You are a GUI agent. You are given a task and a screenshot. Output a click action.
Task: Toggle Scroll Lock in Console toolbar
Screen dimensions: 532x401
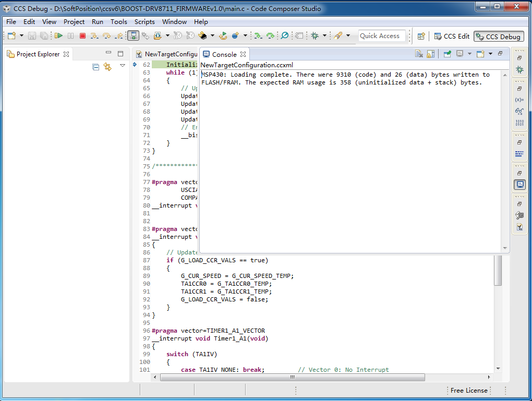430,54
